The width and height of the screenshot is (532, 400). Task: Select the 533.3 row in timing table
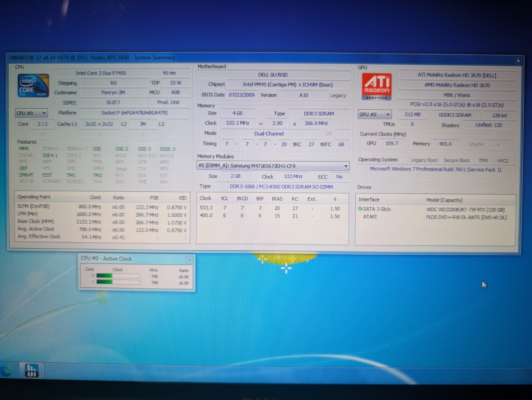tap(272, 208)
